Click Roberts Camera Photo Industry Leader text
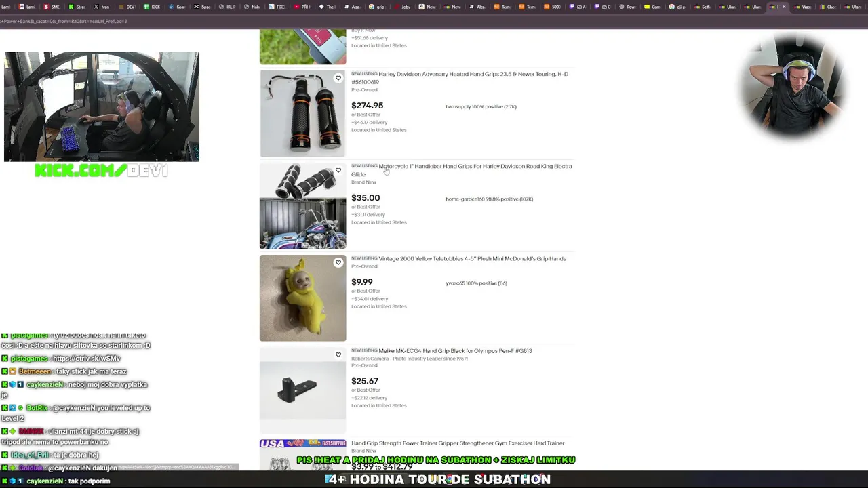The image size is (868, 488). pyautogui.click(x=410, y=359)
